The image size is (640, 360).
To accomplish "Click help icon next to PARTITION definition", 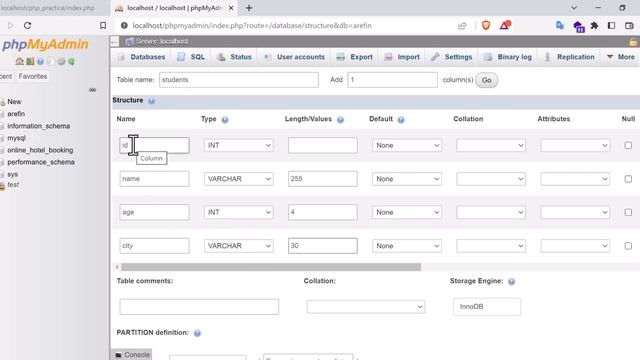I will tap(197, 333).
